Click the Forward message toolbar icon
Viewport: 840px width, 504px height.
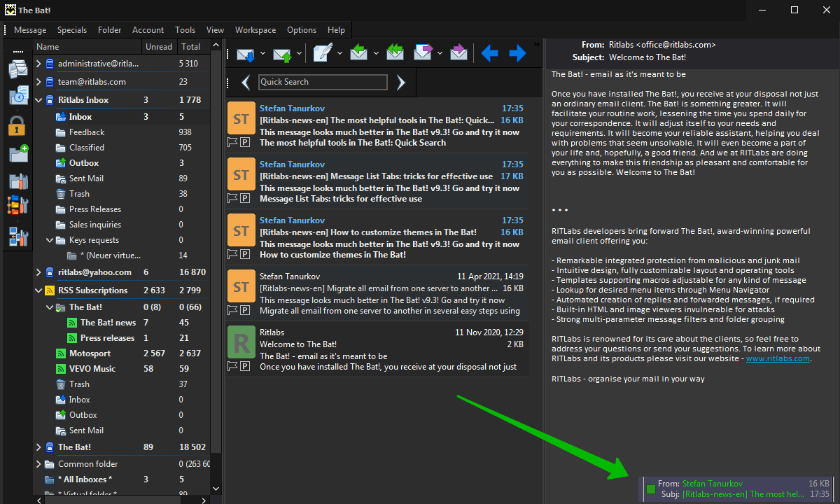424,53
